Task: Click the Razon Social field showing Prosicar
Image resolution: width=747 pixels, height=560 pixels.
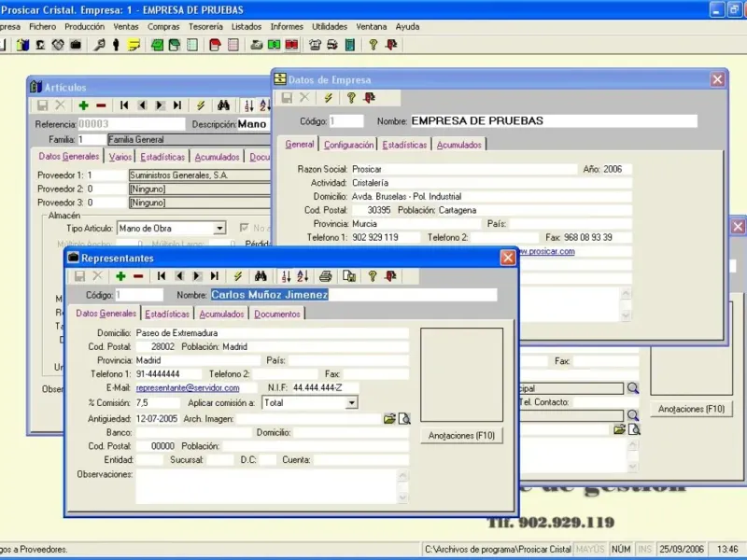Action: pyautogui.click(x=464, y=169)
